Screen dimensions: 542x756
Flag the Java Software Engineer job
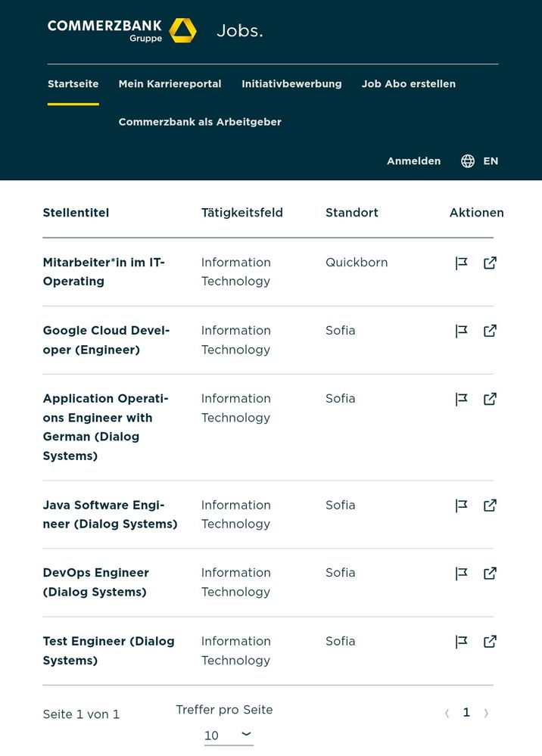[462, 506]
